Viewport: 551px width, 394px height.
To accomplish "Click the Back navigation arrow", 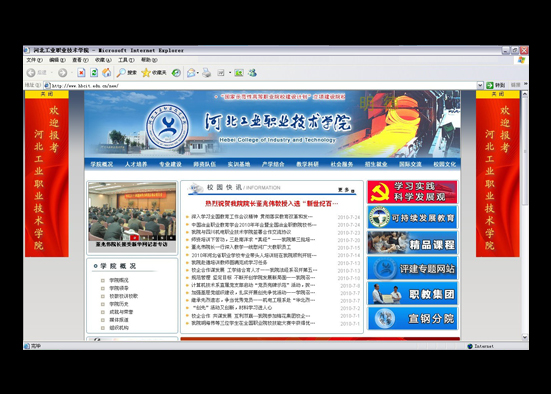I will coord(31,73).
